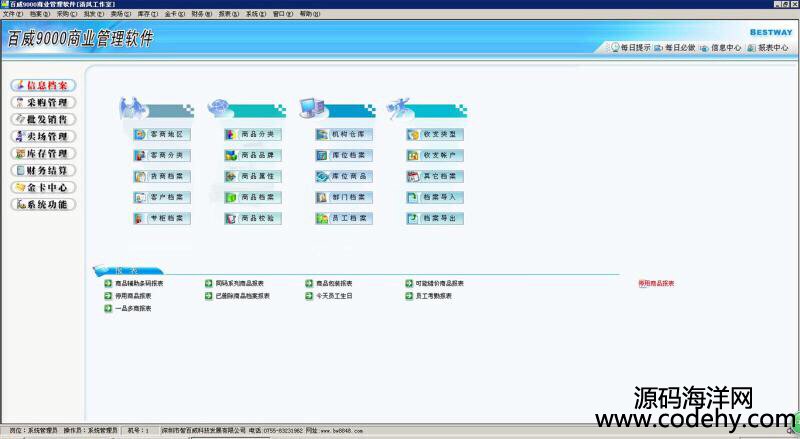Select 信息档案 in the sidebar
The height and width of the screenshot is (439, 800).
43,85
